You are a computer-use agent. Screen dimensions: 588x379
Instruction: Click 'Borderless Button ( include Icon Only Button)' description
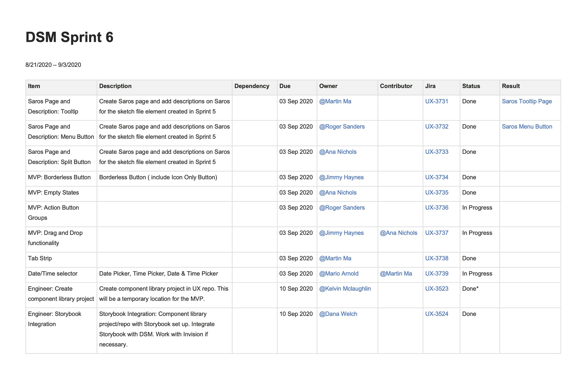point(158,177)
